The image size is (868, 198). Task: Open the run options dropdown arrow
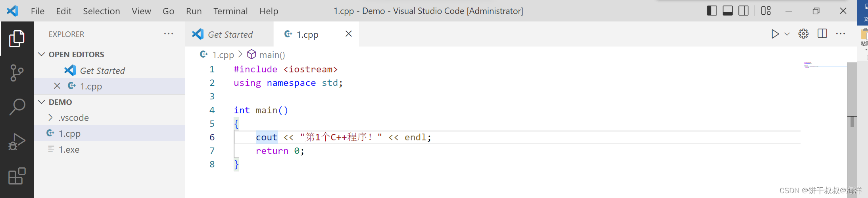pyautogui.click(x=787, y=34)
